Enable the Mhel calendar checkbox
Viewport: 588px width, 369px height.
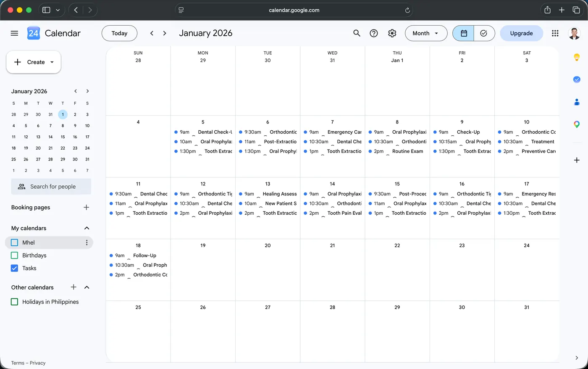(14, 242)
